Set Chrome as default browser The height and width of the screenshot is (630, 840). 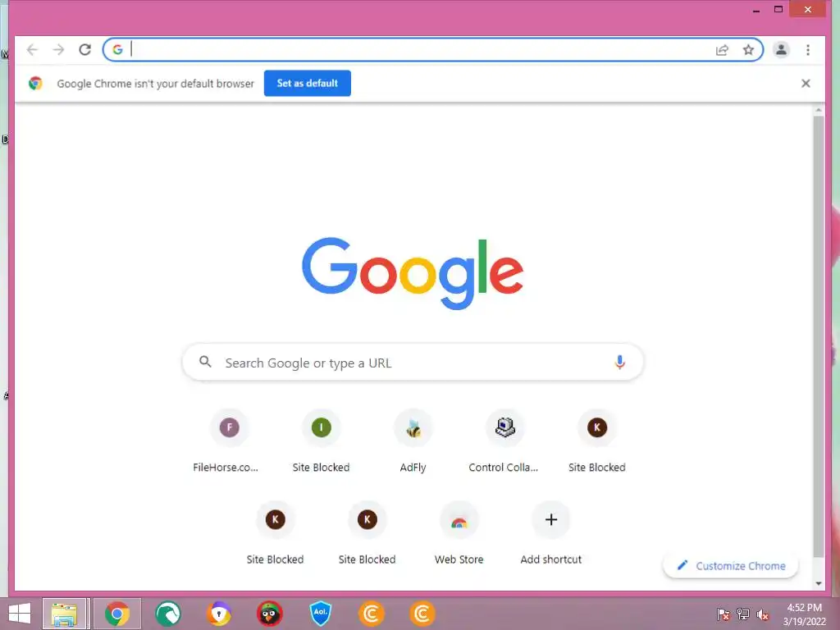pyautogui.click(x=308, y=83)
